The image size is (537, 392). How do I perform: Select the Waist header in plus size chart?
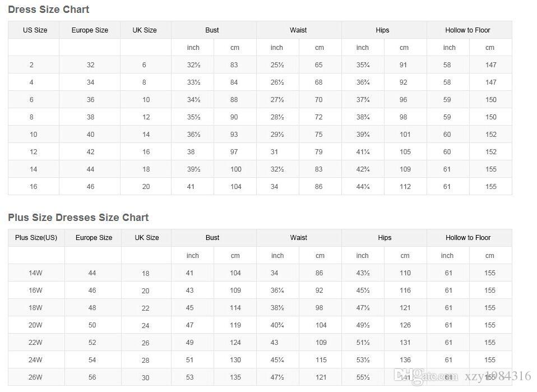click(299, 237)
